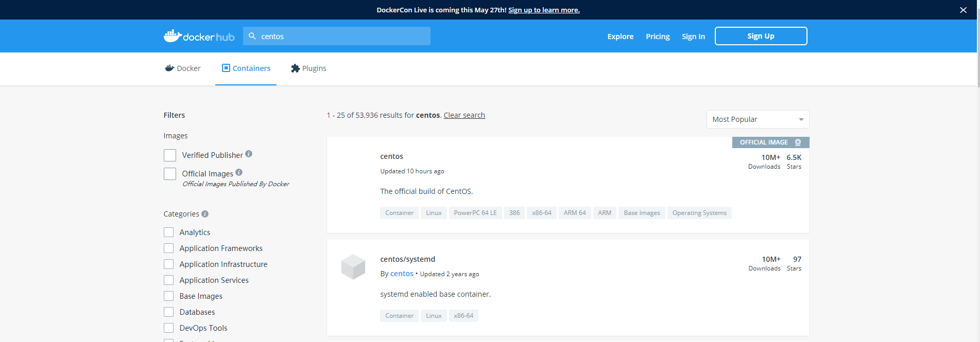
Task: Click the OFFICIAL IMAGE label
Action: (x=764, y=142)
